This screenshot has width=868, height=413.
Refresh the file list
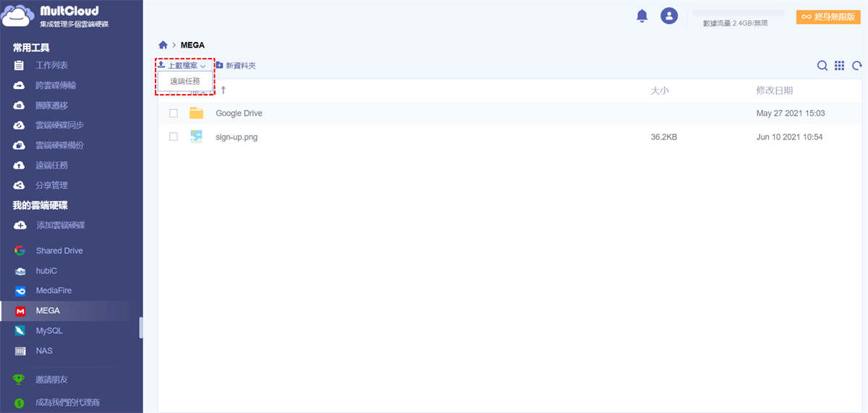pos(857,66)
